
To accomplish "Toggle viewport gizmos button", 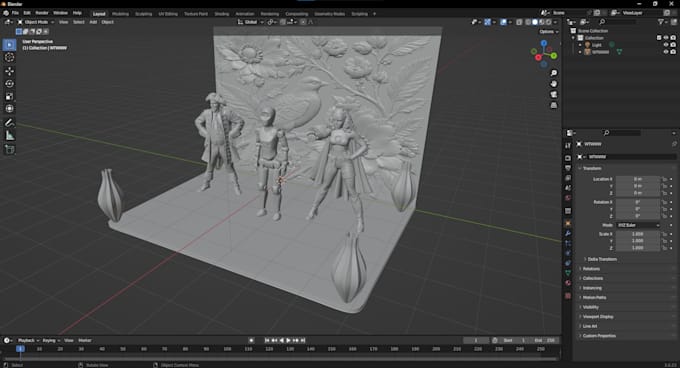I will coord(487,22).
